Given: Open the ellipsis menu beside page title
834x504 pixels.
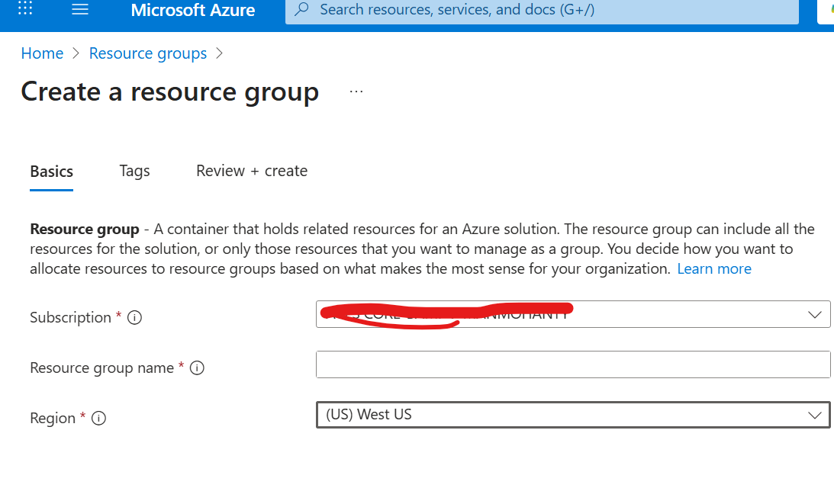Looking at the screenshot, I should (356, 91).
